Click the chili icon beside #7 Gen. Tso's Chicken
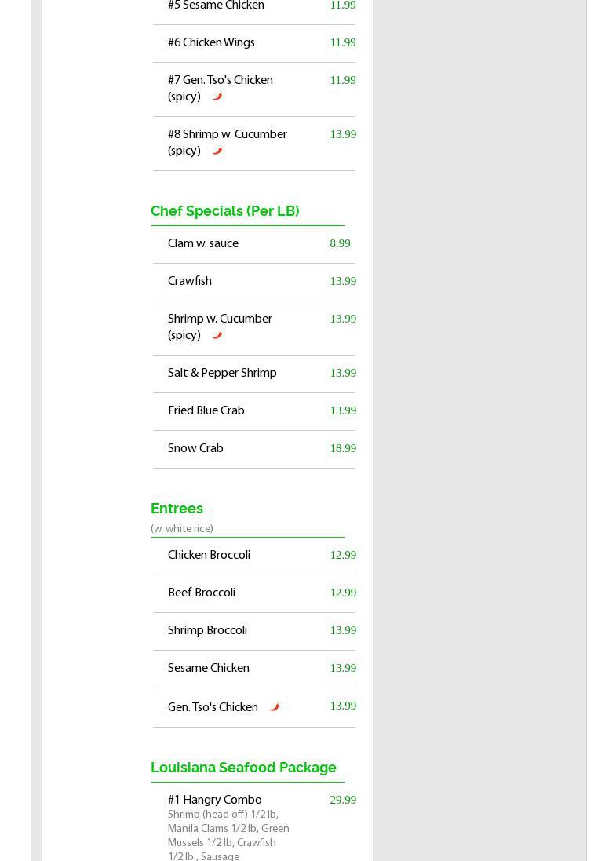616x861 pixels. (x=217, y=97)
